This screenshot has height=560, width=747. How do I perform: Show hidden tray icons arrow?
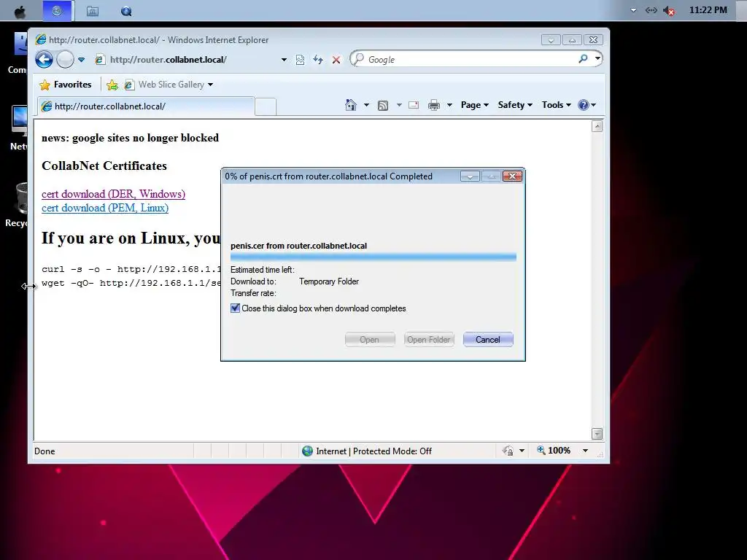pos(634,10)
